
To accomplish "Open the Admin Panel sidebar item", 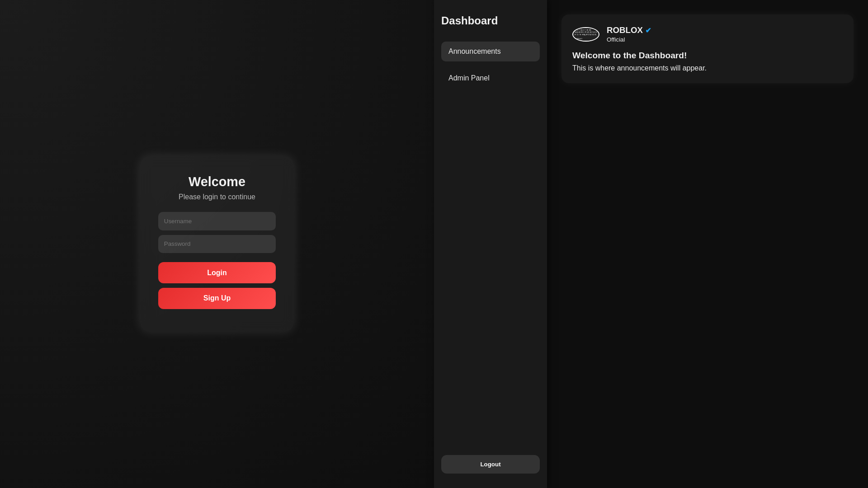I will point(491,78).
